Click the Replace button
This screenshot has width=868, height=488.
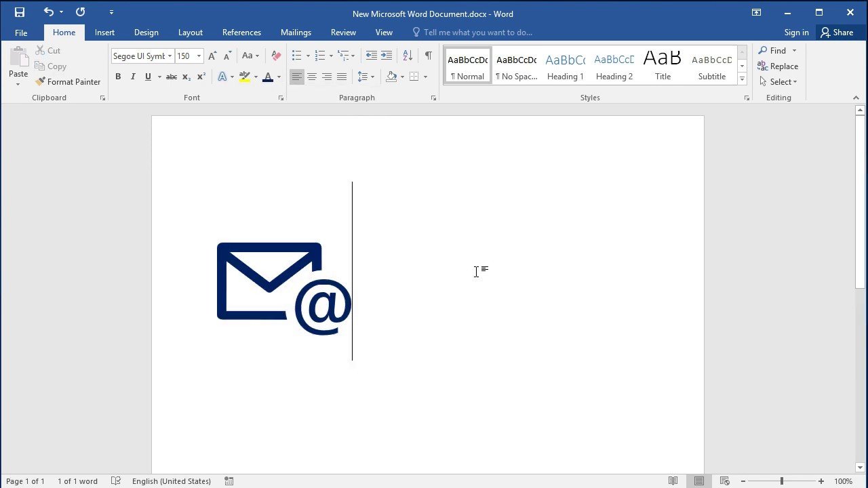pos(778,66)
